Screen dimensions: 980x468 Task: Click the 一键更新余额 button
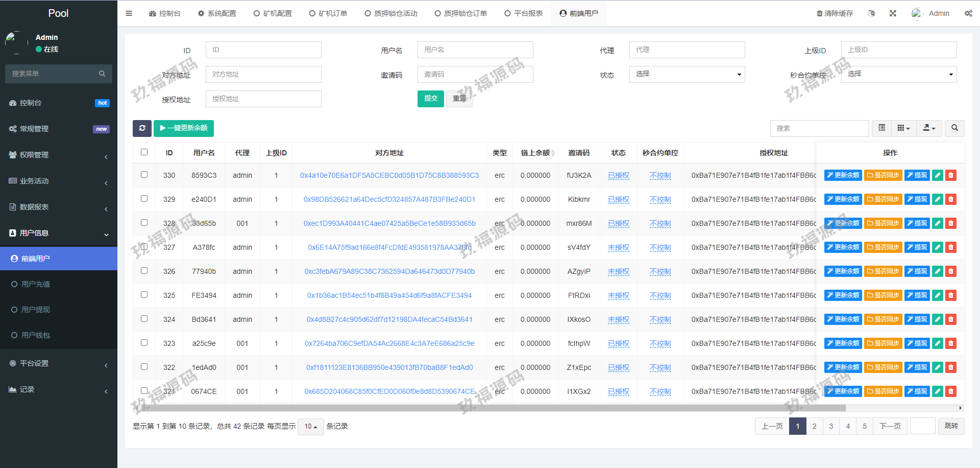click(184, 128)
